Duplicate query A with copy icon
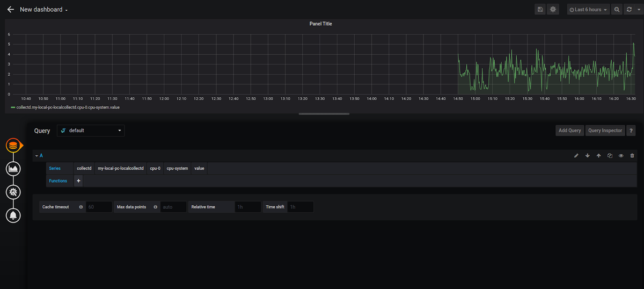644x289 pixels. [610, 156]
